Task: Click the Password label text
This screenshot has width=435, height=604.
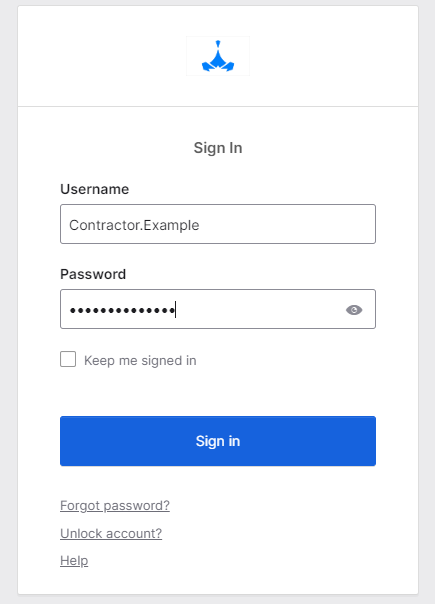Action: (x=93, y=274)
